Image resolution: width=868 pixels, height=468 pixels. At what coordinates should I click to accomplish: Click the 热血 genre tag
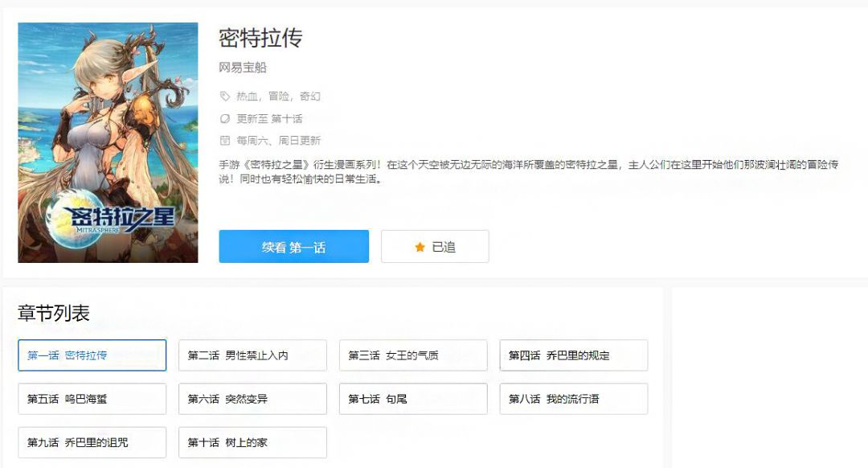247,96
